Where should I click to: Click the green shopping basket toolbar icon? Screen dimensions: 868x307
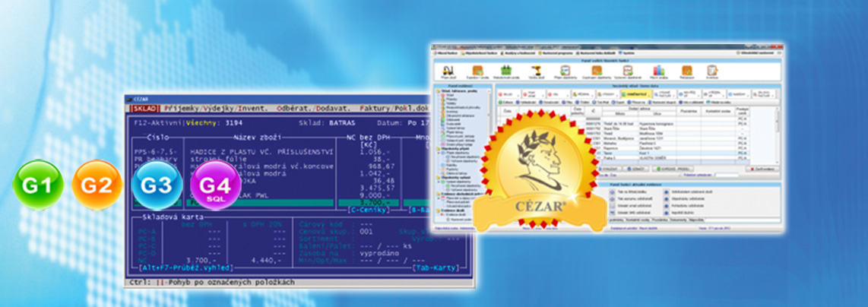coord(505,71)
